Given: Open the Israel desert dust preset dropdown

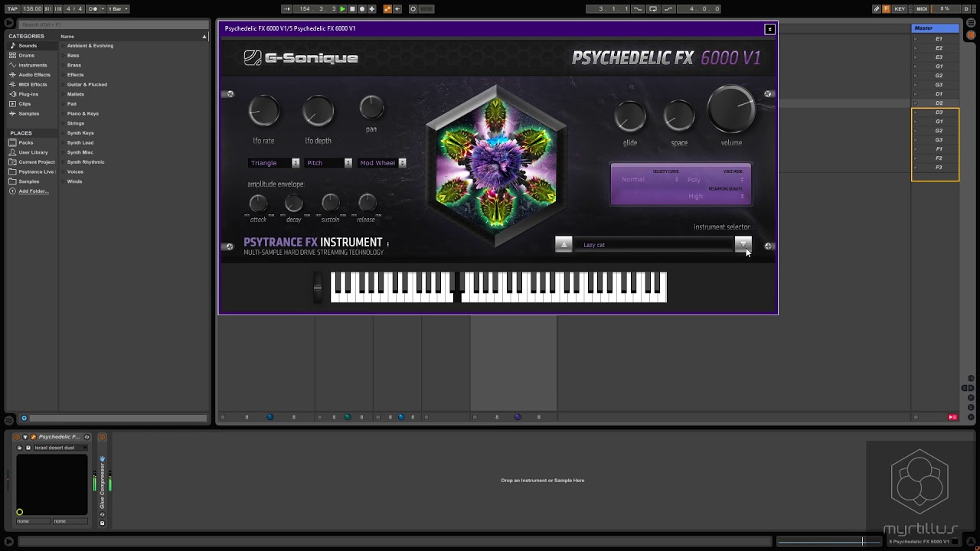Looking at the screenshot, I should click(60, 448).
